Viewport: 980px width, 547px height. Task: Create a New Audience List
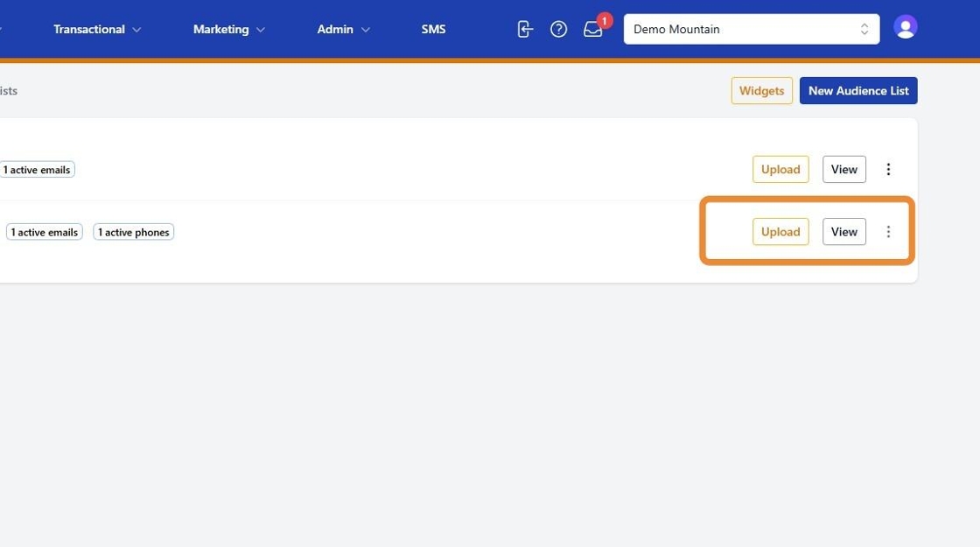(x=858, y=91)
